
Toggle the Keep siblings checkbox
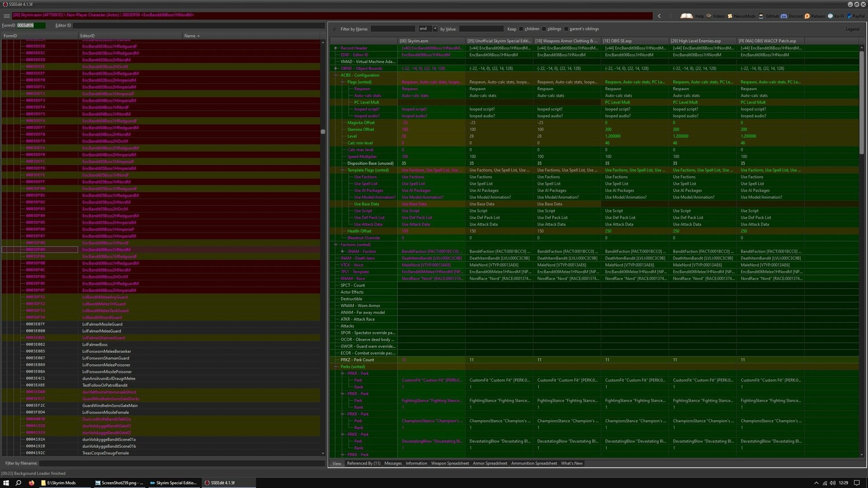click(x=544, y=29)
